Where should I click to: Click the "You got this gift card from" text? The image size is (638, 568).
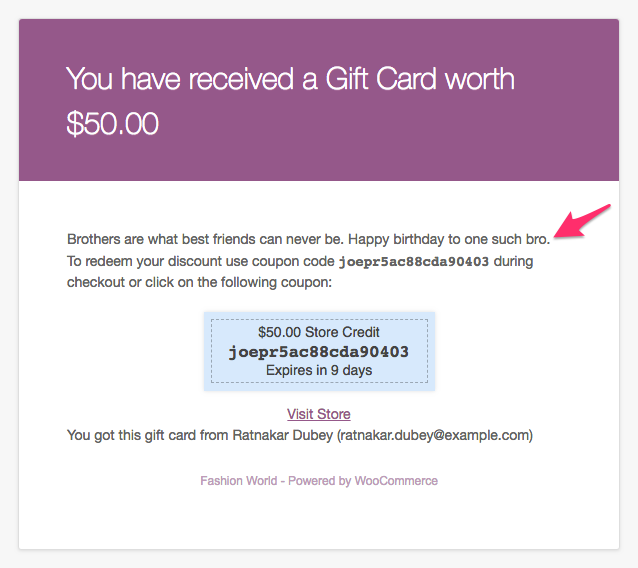point(148,435)
